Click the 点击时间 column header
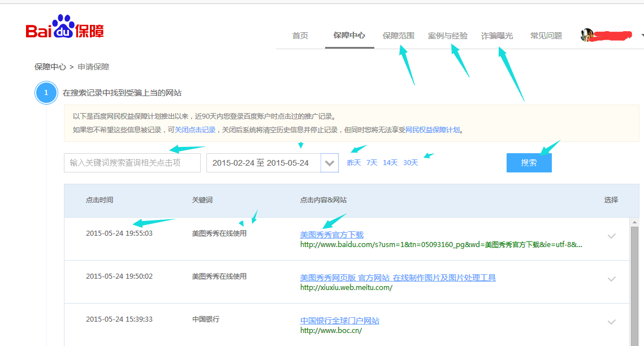Image resolution: width=644 pixels, height=346 pixels. [x=100, y=200]
